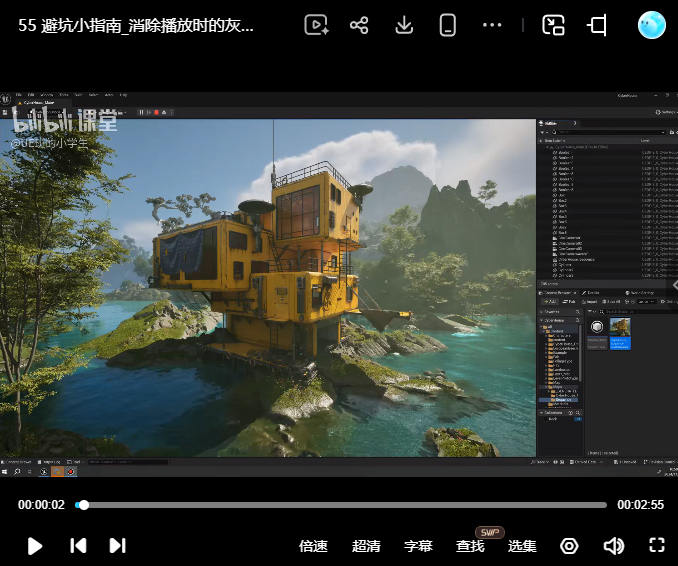Click the 00:02:55 total duration label
This screenshot has width=678, height=566.
[x=640, y=505]
